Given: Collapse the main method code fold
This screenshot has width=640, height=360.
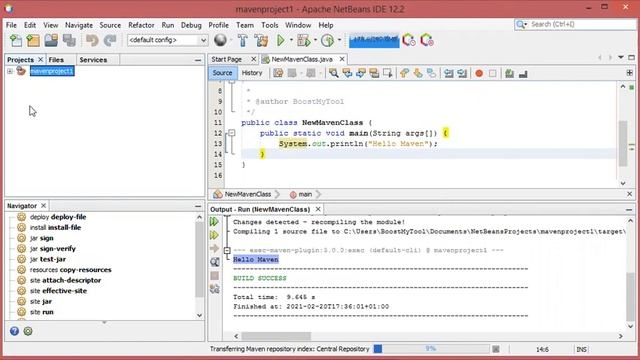Looking at the screenshot, I should 231,133.
